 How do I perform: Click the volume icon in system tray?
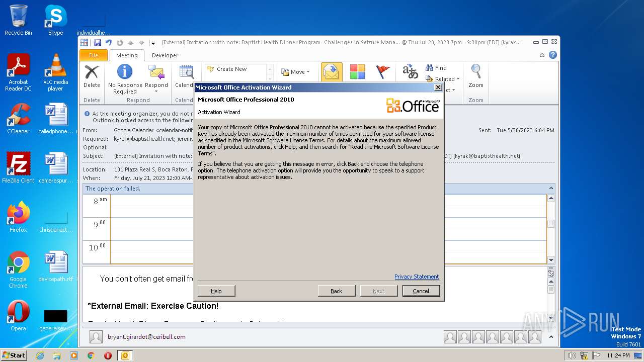pyautogui.click(x=573, y=355)
